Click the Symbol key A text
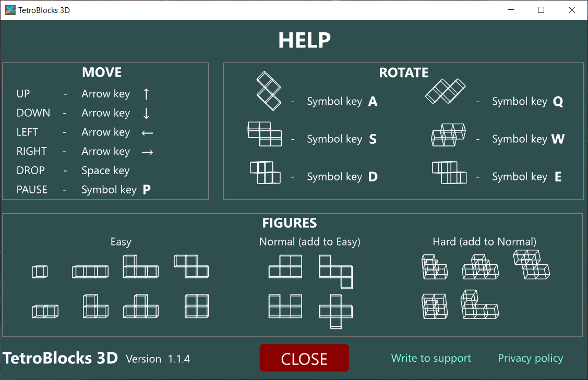The image size is (588, 380). 342,102
